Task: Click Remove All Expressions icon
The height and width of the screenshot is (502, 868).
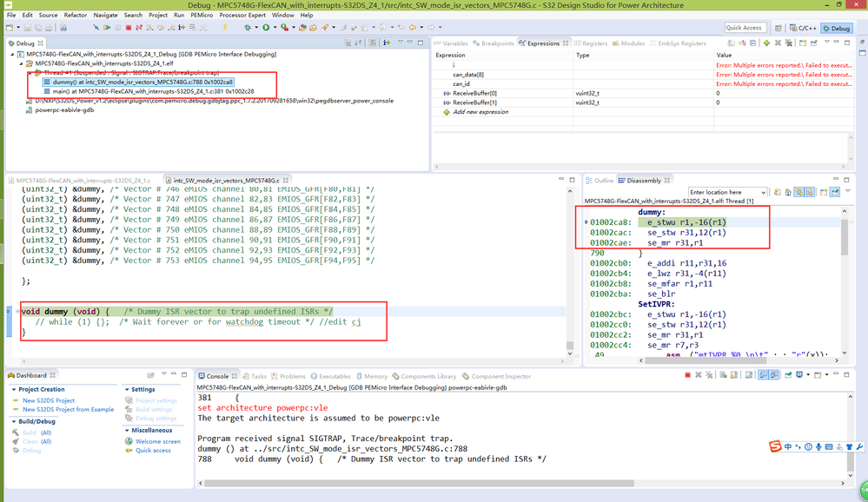Action: tap(789, 43)
